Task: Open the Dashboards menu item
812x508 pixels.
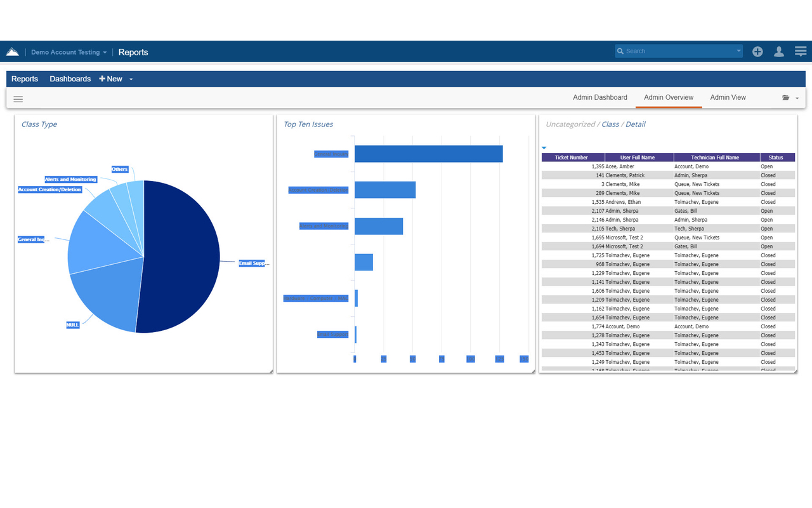Action: 70,79
